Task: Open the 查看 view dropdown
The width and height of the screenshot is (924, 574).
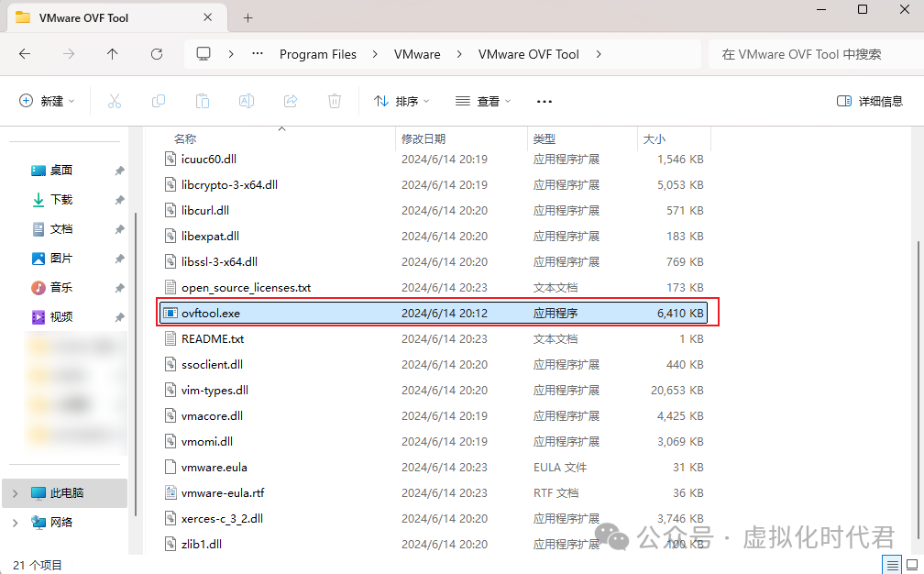Action: click(483, 102)
